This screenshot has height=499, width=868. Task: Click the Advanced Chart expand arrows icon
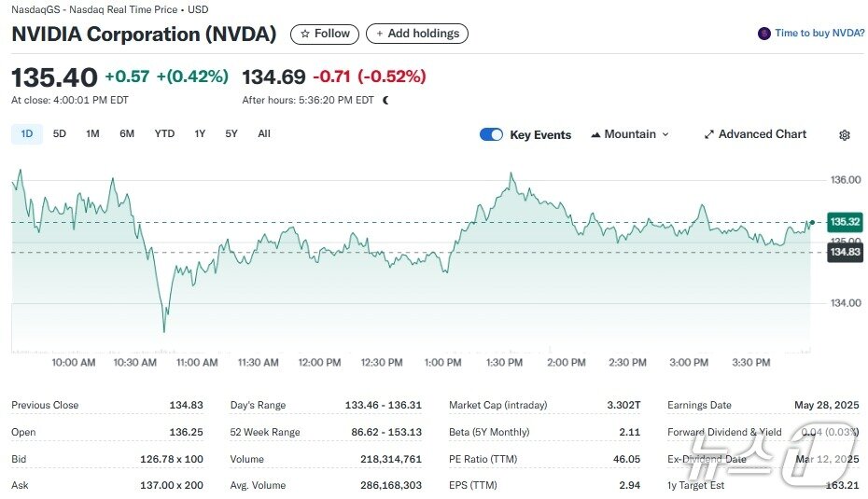708,134
